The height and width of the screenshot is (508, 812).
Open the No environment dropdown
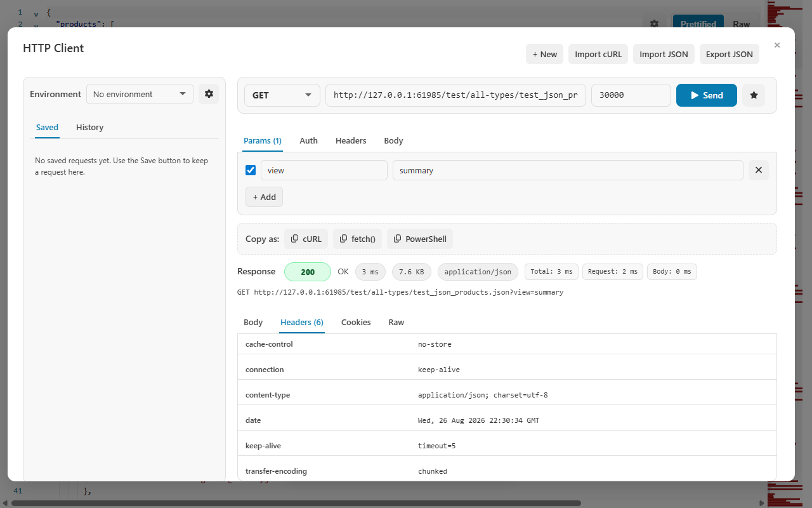[x=140, y=94]
